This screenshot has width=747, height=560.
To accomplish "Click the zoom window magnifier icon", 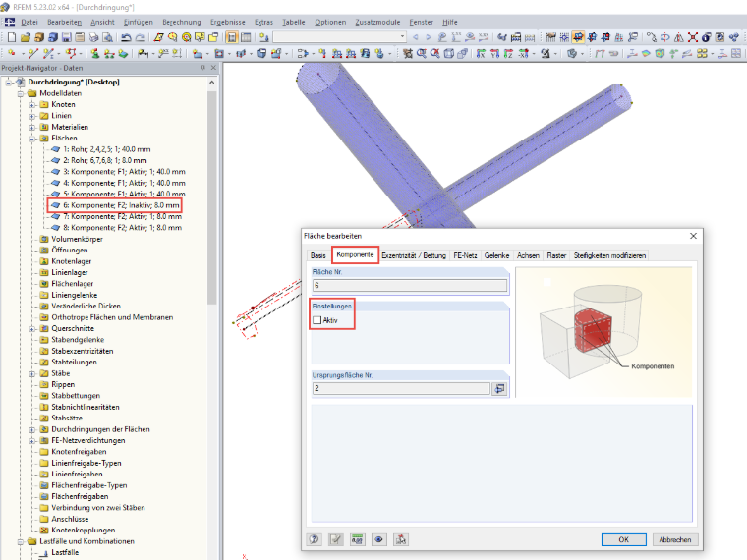I will click(421, 53).
